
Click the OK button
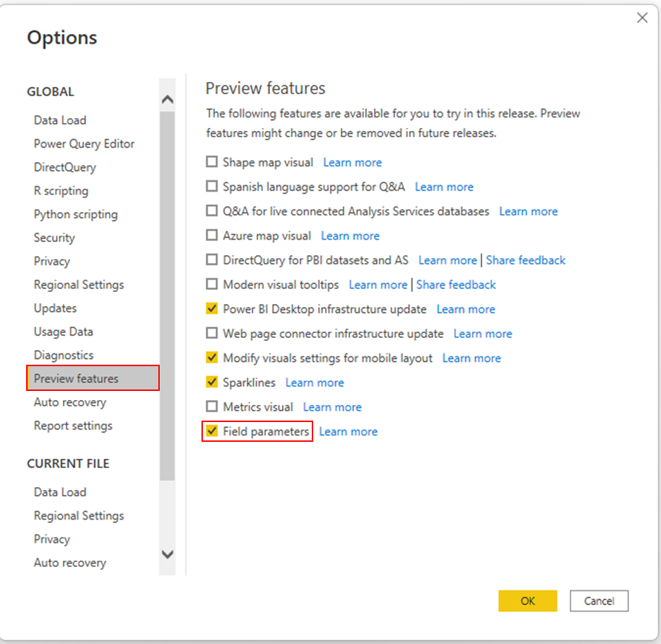pyautogui.click(x=527, y=601)
